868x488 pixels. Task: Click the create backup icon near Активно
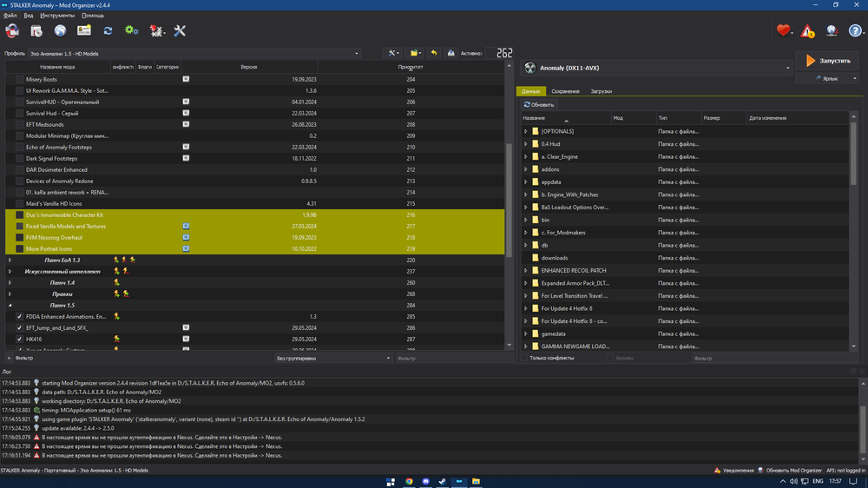pos(451,53)
